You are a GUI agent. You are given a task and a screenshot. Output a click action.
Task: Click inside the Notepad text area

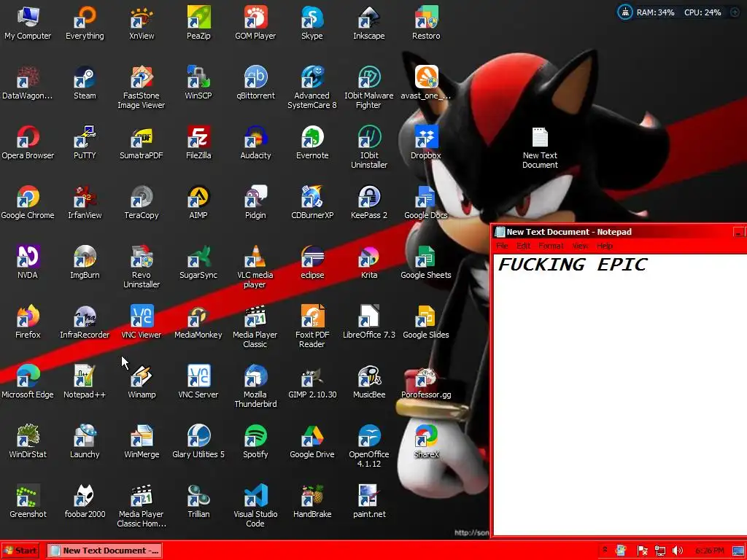pyautogui.click(x=620, y=395)
